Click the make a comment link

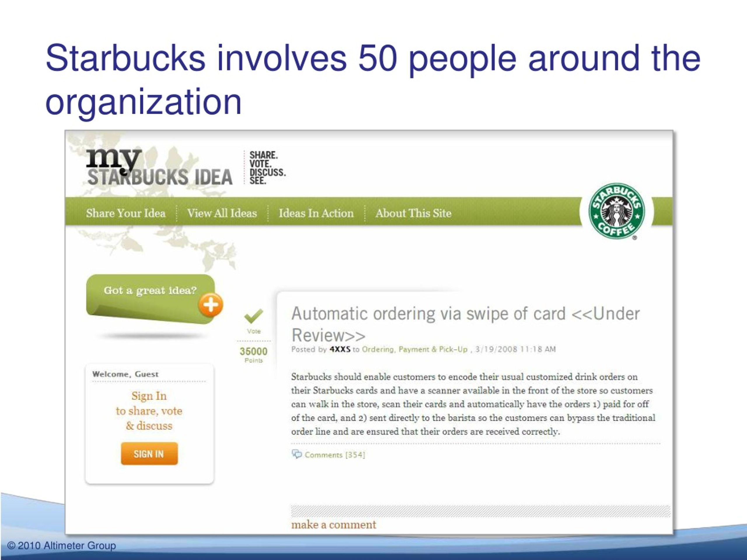[x=334, y=524]
